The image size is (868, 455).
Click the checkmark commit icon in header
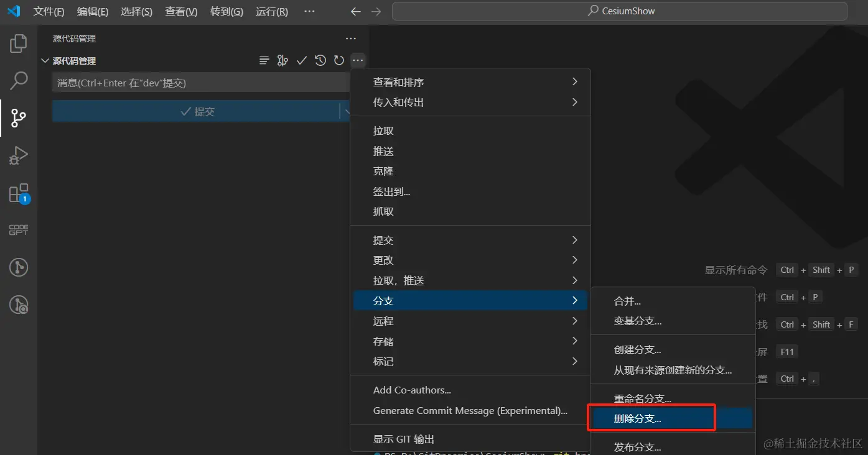[302, 60]
